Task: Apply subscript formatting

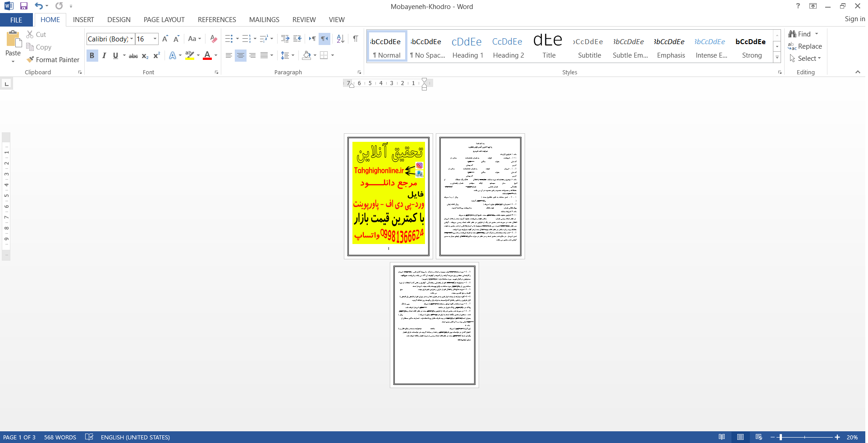Action: click(145, 56)
